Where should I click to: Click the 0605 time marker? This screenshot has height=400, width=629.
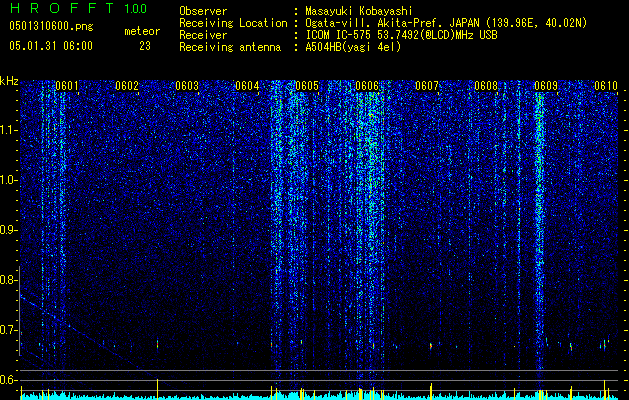(307, 86)
